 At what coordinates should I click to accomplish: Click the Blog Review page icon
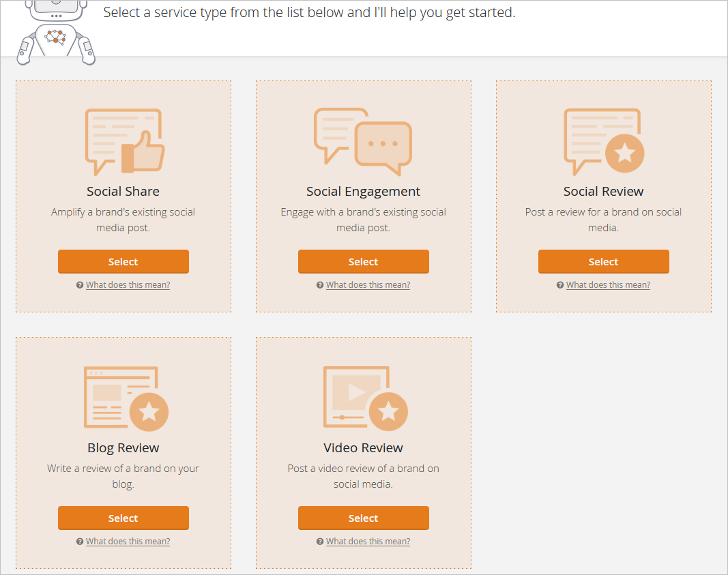[126, 398]
